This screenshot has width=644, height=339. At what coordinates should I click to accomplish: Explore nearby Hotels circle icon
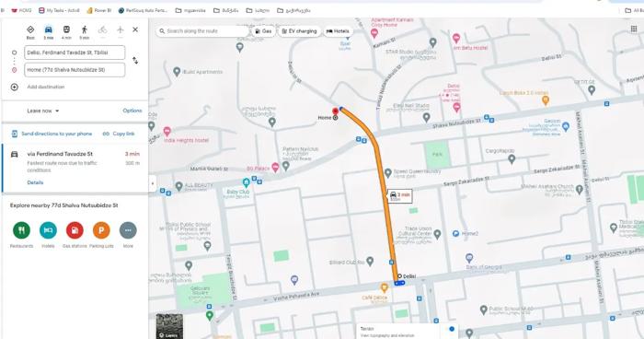[48, 230]
